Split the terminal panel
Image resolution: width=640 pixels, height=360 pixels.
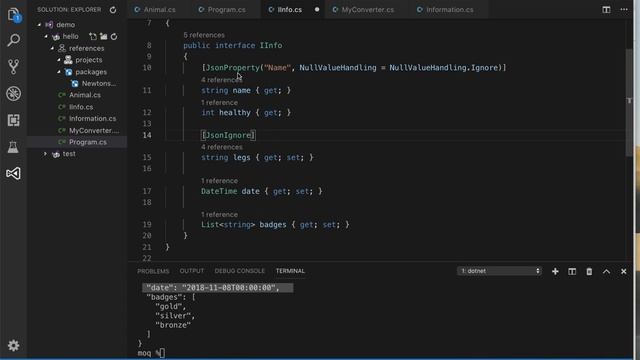tap(572, 271)
